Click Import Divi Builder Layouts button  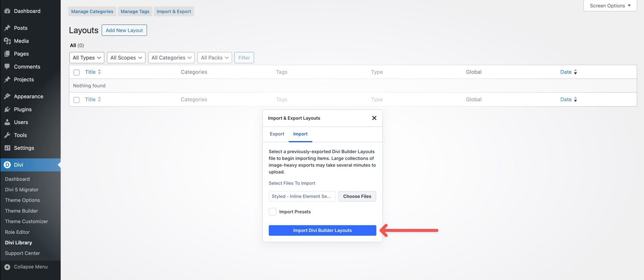coord(323,230)
